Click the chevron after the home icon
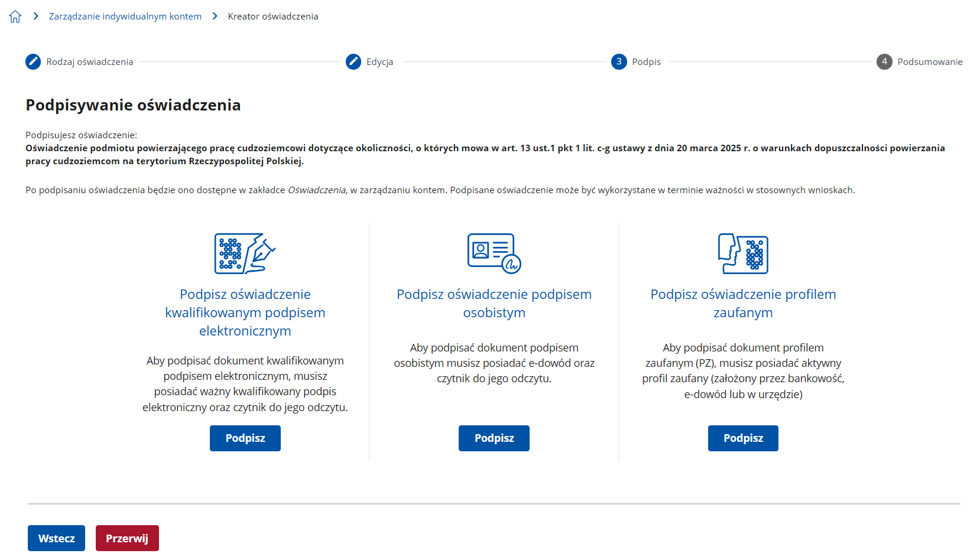980x560 pixels. (36, 16)
